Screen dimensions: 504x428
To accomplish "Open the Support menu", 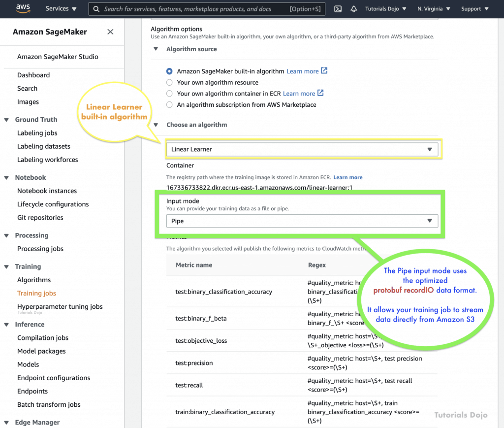I will coord(475,9).
